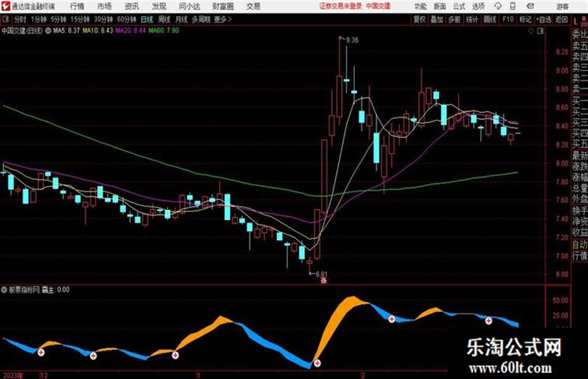Switch to the 月线 monthly tab

(x=182, y=19)
